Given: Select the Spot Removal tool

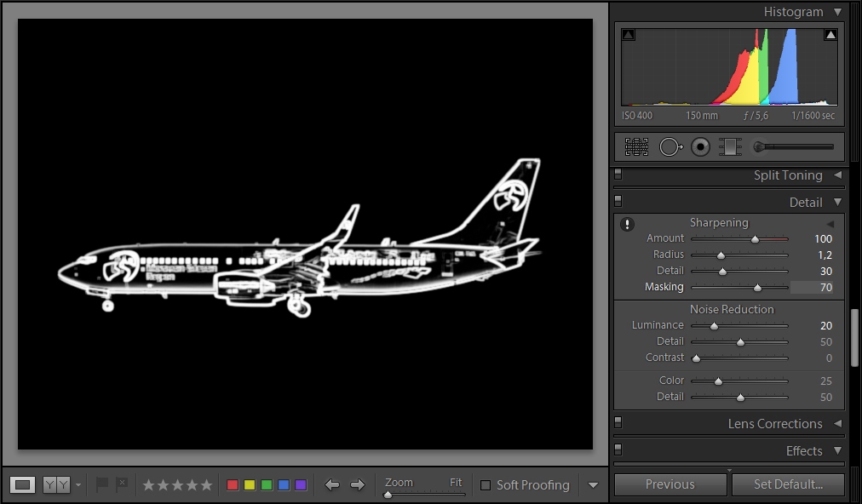Looking at the screenshot, I should click(x=670, y=146).
